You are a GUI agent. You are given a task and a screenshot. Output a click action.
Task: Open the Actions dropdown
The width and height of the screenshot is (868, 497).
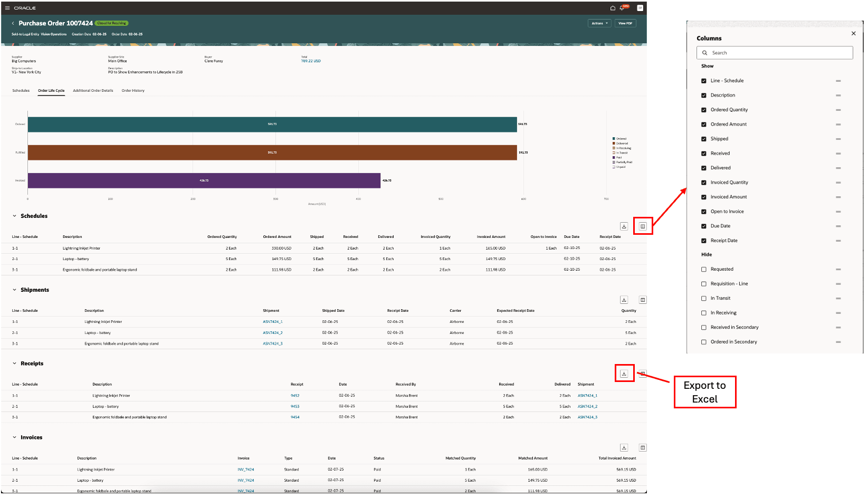599,23
